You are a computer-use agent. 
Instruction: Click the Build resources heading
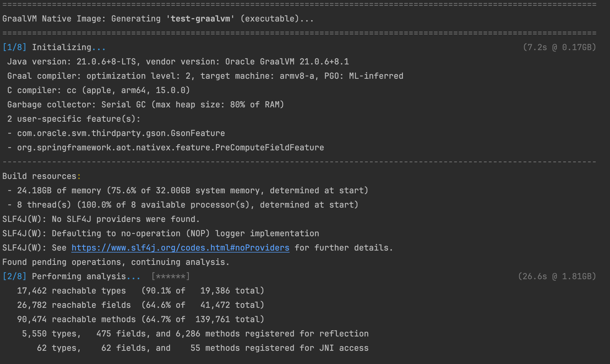tap(41, 176)
